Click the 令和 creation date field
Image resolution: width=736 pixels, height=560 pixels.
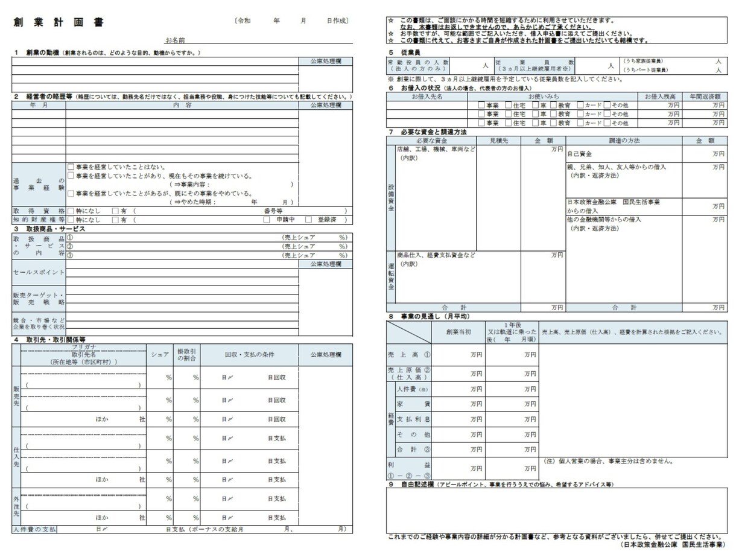pos(292,21)
